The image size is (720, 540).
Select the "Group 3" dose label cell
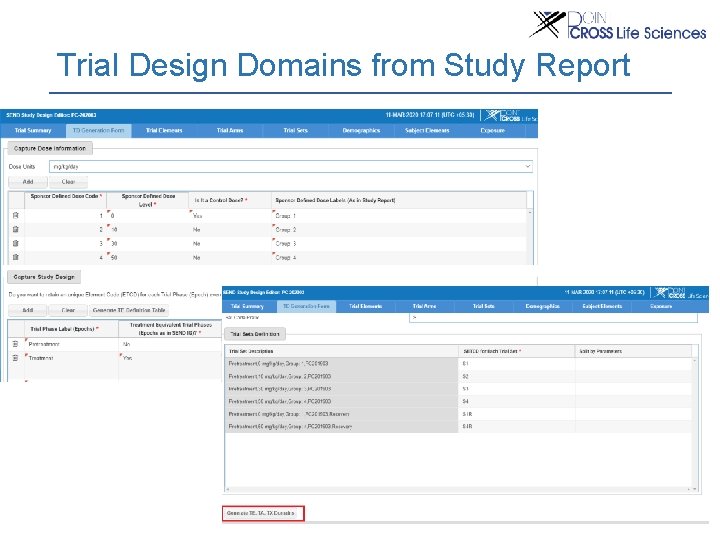[399, 244]
